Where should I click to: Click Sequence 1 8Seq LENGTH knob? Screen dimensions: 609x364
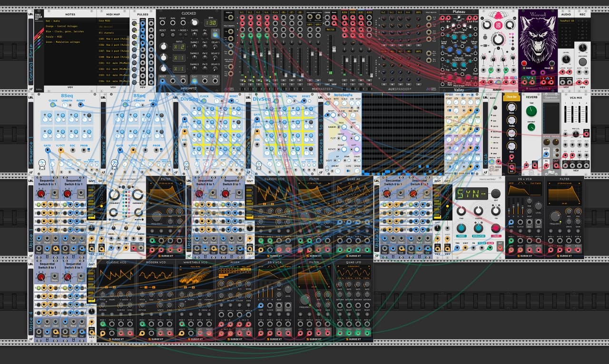click(x=65, y=105)
